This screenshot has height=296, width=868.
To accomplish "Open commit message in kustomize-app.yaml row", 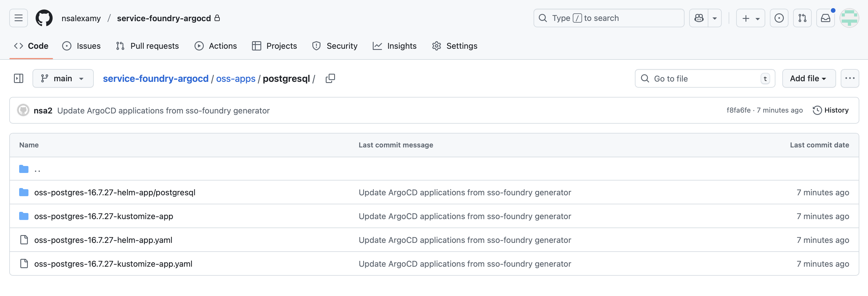I will click(x=465, y=264).
